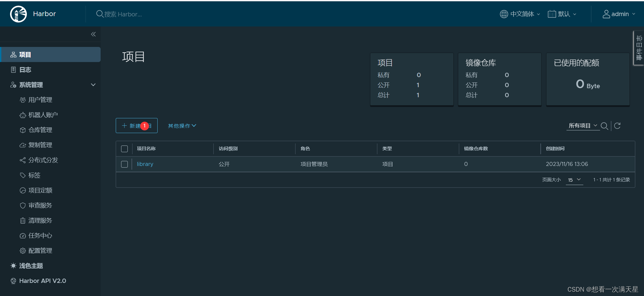
Task: Click the 清理服务 trash icon
Action: (x=23, y=221)
